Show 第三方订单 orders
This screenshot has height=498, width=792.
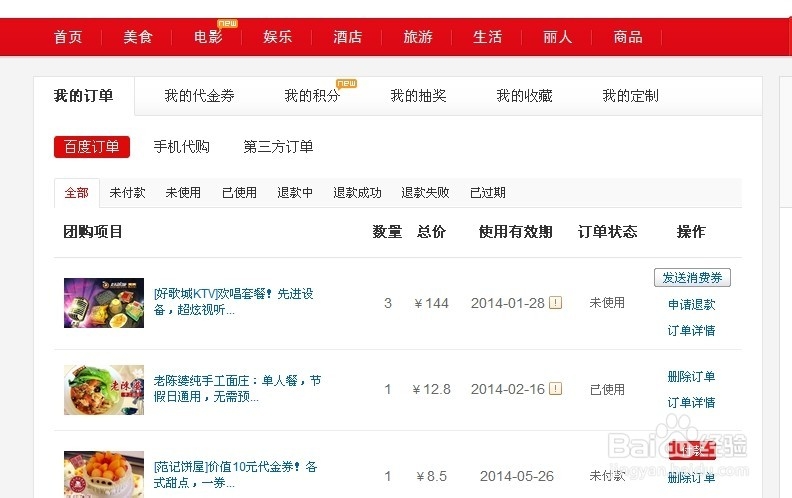pos(278,147)
